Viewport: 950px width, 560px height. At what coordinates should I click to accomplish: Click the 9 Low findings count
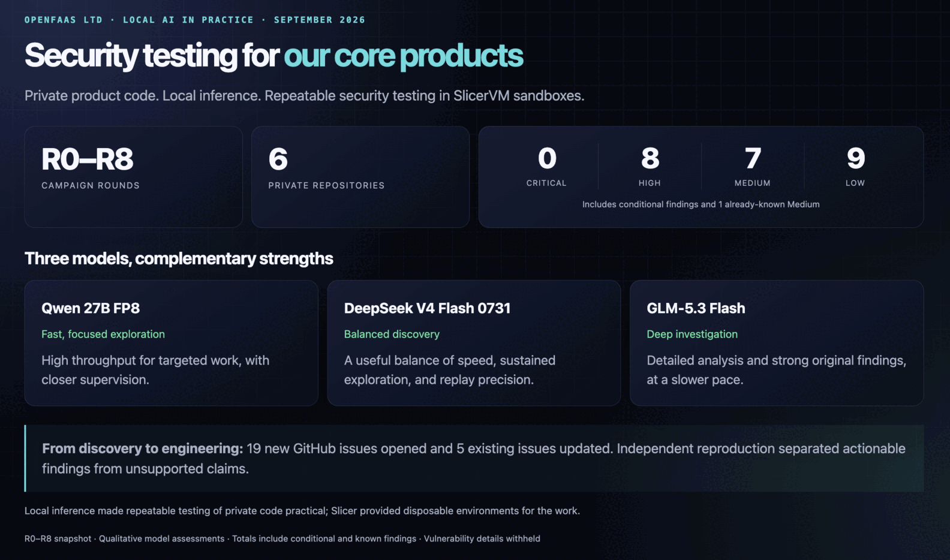(x=855, y=159)
